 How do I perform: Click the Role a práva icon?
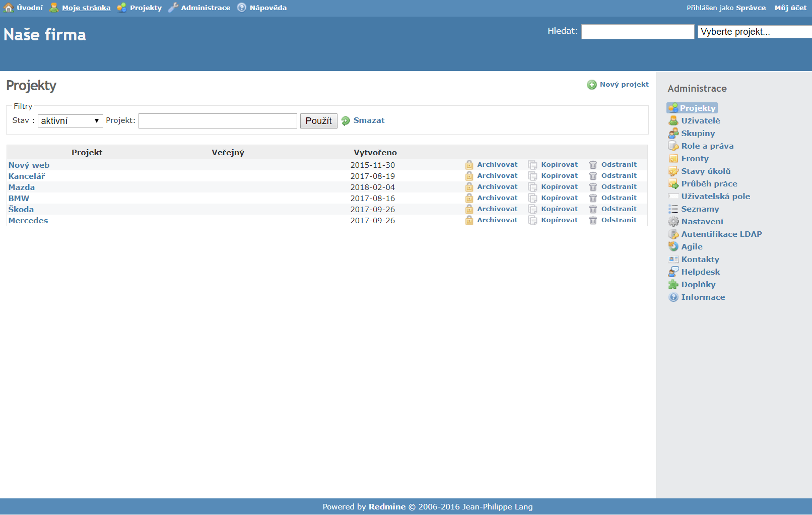[x=673, y=146]
